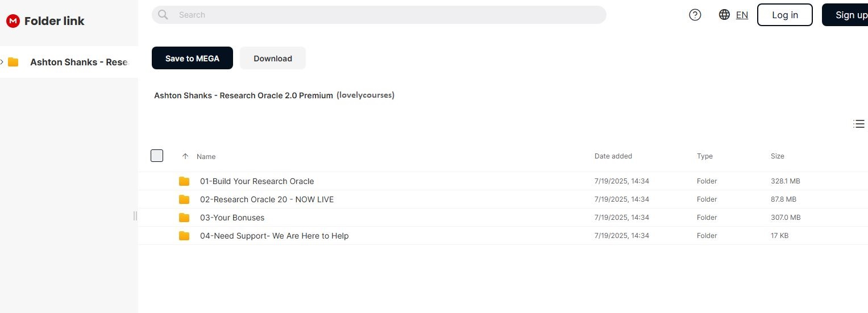Click the Log in button
The width and height of the screenshot is (868, 313).
point(784,15)
